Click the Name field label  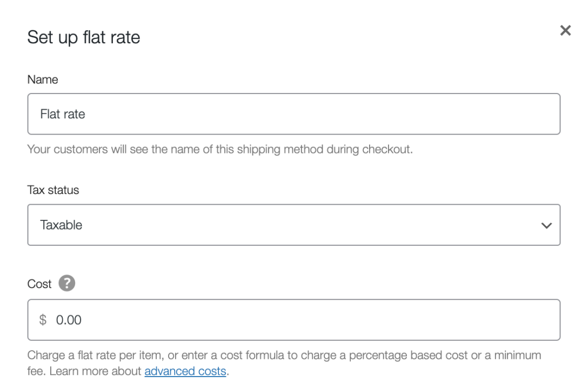[x=42, y=79]
